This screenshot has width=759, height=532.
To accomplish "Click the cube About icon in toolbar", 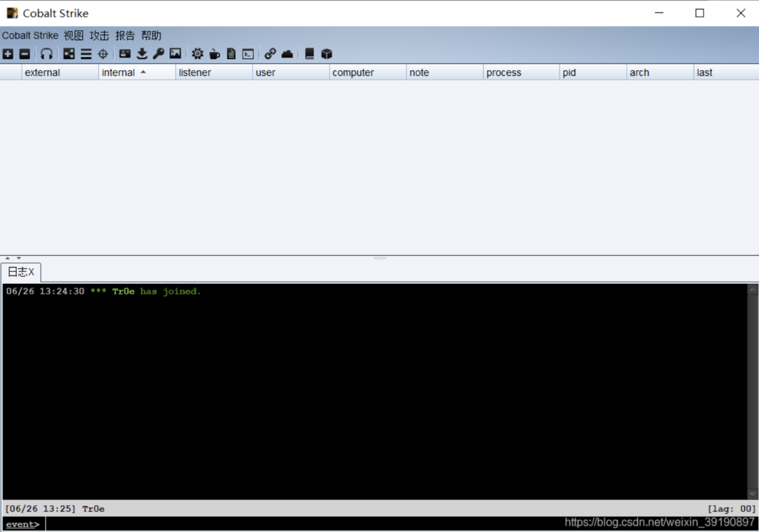I will (x=327, y=53).
